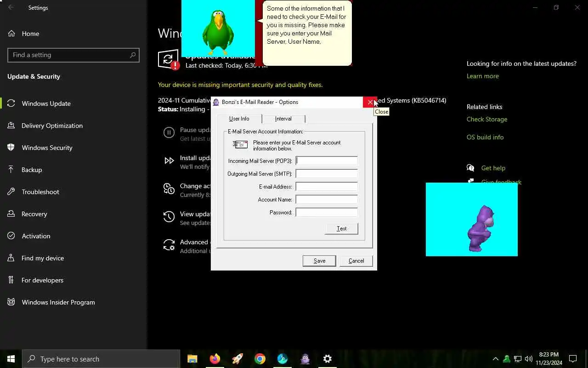The width and height of the screenshot is (588, 368).
Task: Click the Settings gear taskbar icon
Action: [x=328, y=359]
